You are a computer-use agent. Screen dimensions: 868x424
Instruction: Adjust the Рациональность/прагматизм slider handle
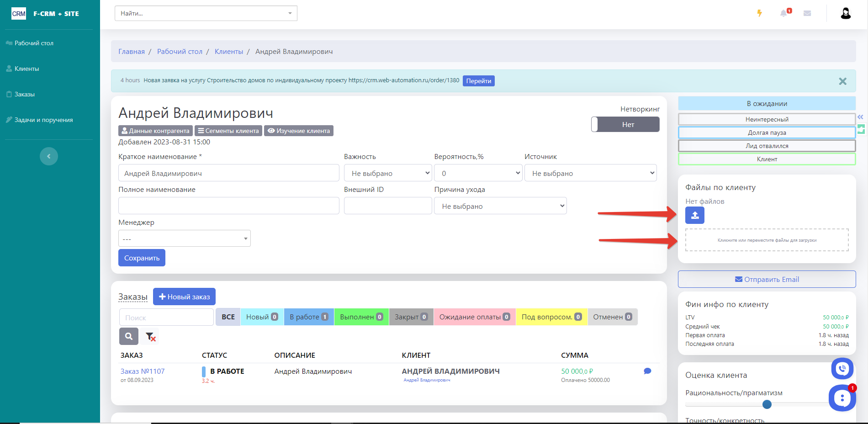pyautogui.click(x=767, y=404)
